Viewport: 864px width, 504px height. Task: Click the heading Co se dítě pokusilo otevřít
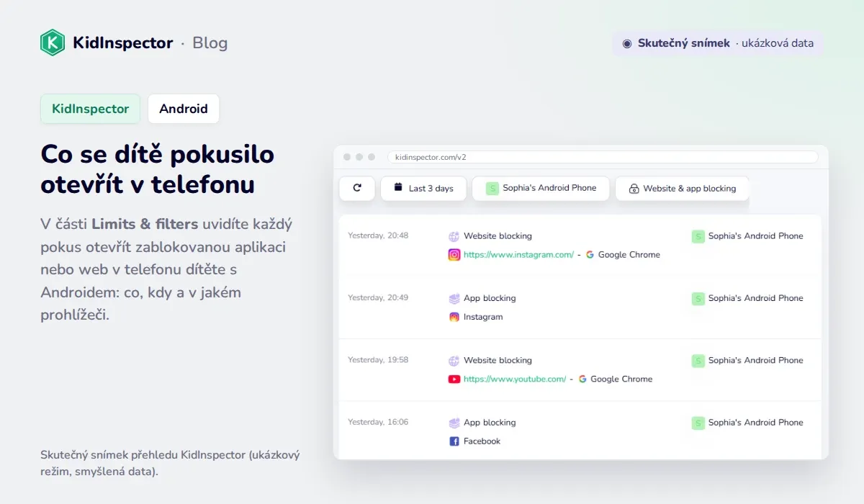pyautogui.click(x=158, y=169)
